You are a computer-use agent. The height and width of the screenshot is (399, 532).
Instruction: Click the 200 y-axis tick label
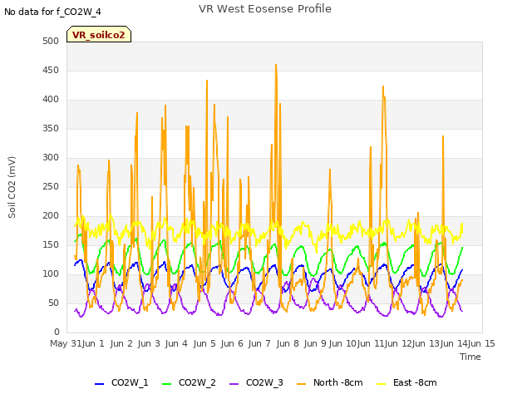coord(51,216)
